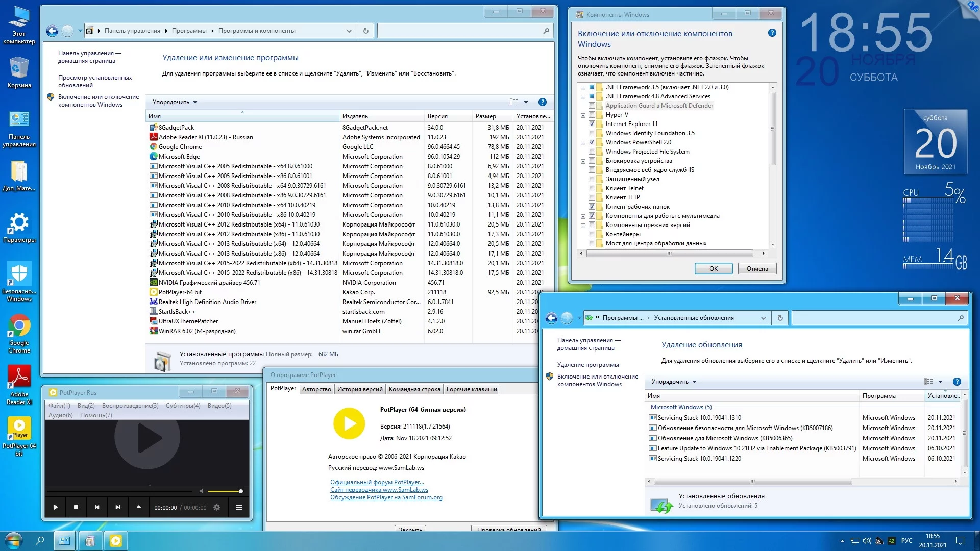The width and height of the screenshot is (980, 551).
Task: Open the PotPlayer playlist menu icon
Action: (x=238, y=507)
